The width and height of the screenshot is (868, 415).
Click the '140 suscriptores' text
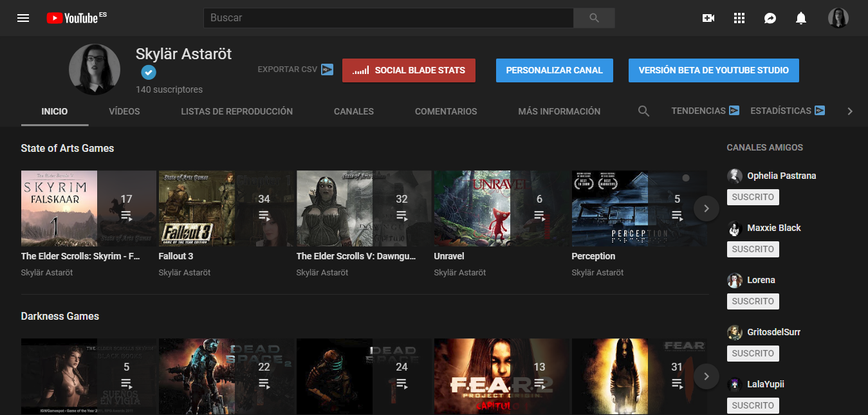(x=169, y=89)
